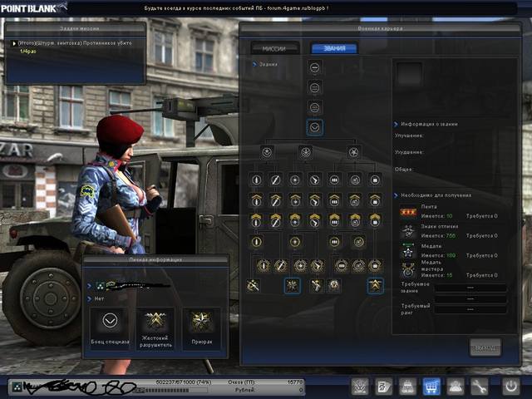The height and width of the screenshot is (399, 532).
Task: Click the forum news ticker at top
Action: point(236,8)
